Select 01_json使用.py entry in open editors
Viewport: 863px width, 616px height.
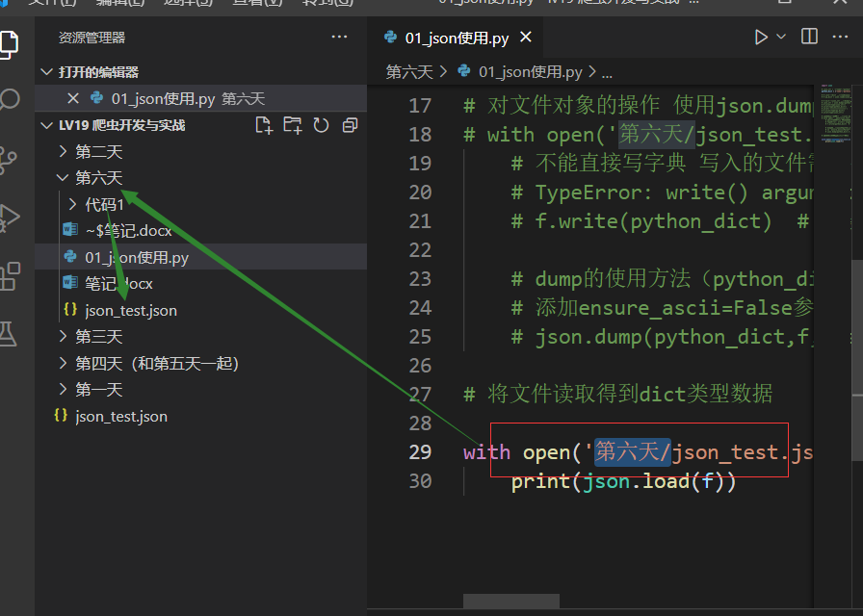point(201,98)
